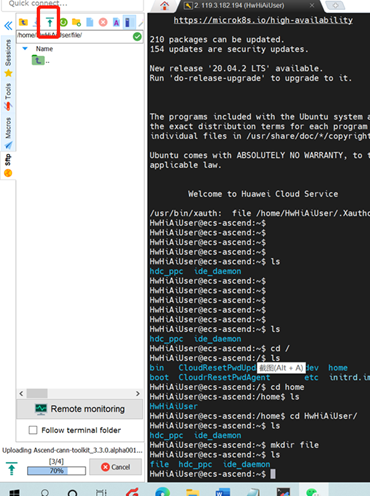Screen dimensions: 370x496
Task: Open File Explorer from taskbar
Action: point(192,492)
